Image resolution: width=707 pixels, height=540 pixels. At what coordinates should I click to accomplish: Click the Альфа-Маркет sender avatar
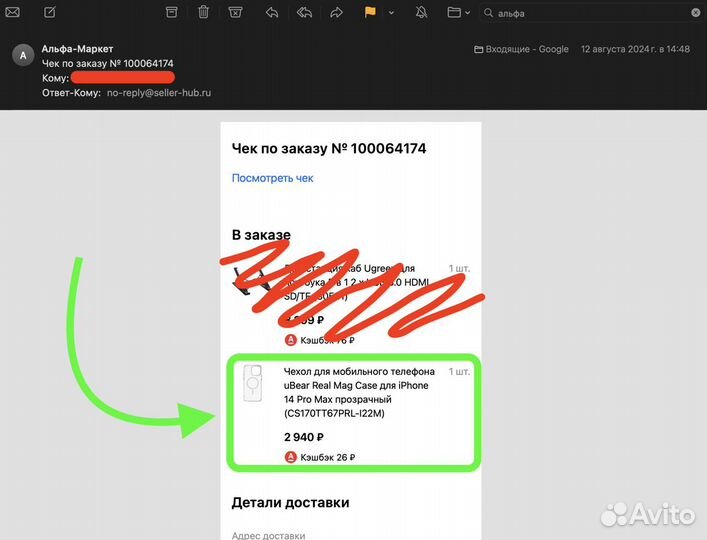pyautogui.click(x=22, y=55)
